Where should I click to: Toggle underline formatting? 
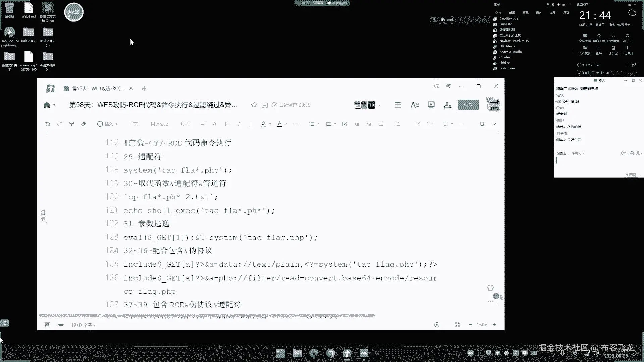(x=251, y=124)
